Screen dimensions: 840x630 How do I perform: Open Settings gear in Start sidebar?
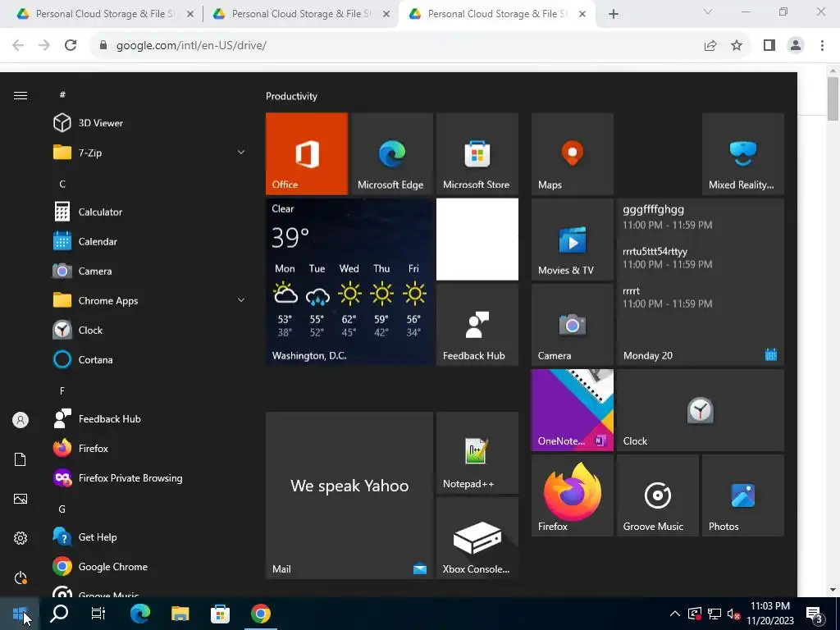21,538
